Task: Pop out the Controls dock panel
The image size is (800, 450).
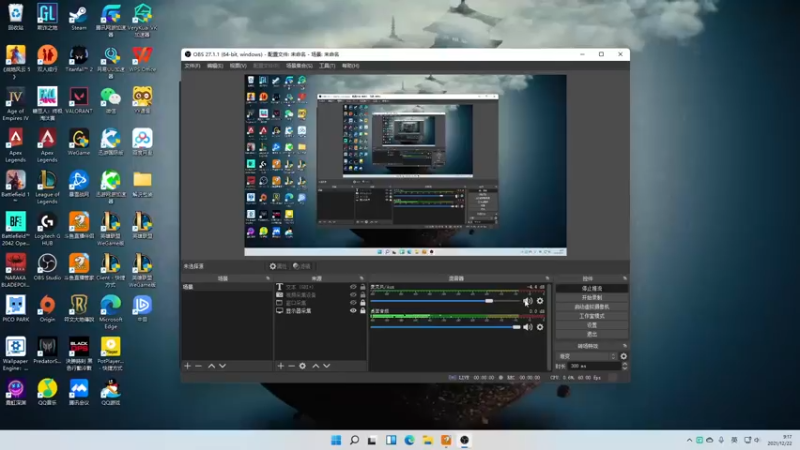Action: point(625,279)
